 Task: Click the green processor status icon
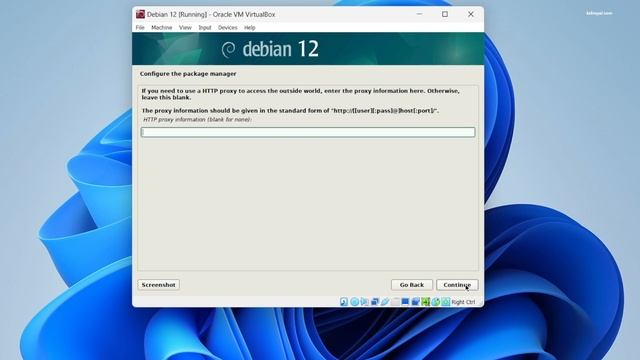[x=425, y=302]
